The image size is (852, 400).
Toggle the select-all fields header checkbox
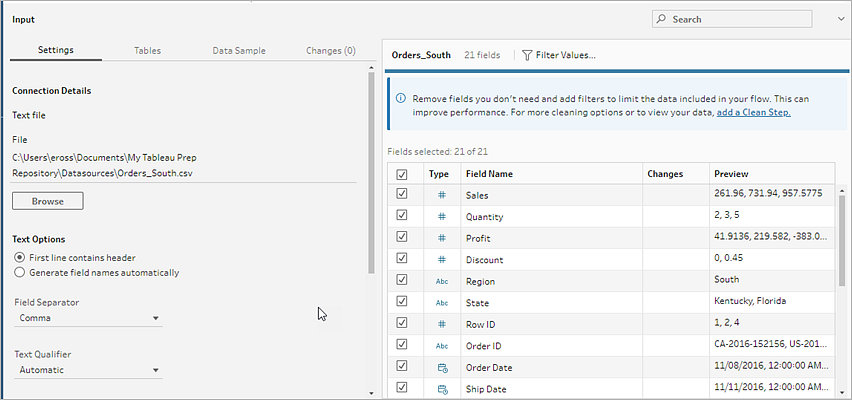coord(402,174)
